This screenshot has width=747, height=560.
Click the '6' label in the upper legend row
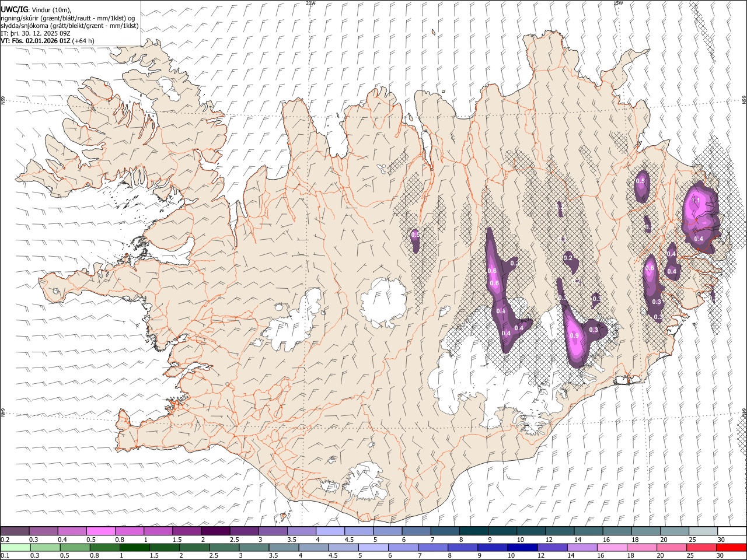[x=404, y=540]
